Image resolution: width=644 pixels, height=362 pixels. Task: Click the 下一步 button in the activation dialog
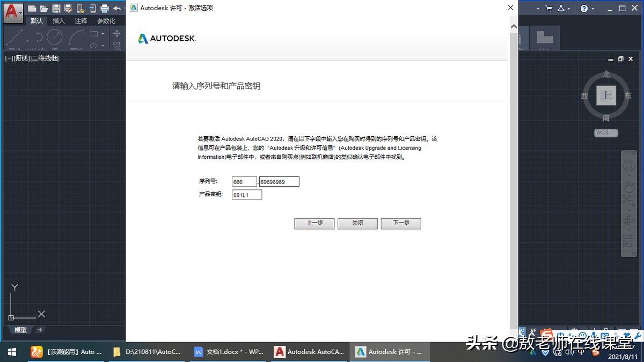(400, 224)
